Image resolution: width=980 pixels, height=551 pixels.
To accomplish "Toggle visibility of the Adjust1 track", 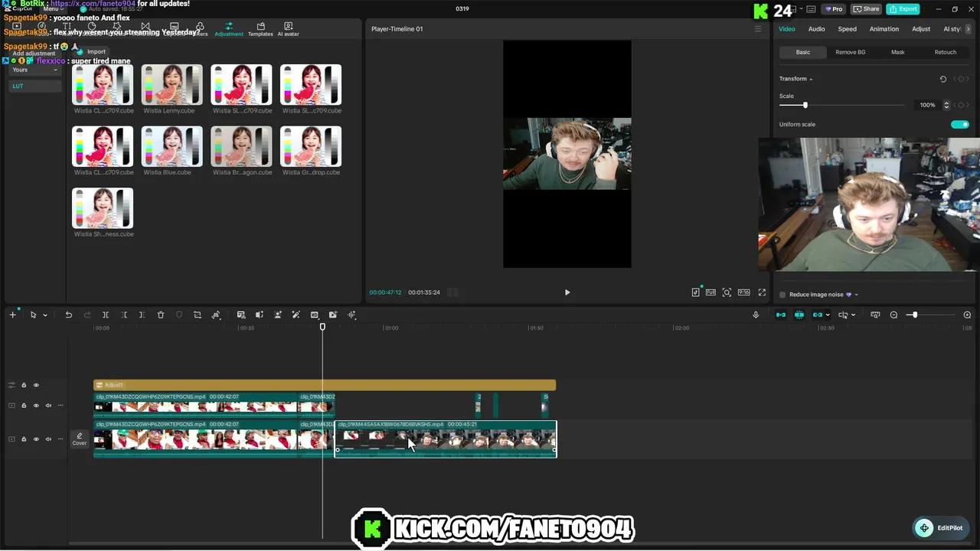I will click(36, 385).
